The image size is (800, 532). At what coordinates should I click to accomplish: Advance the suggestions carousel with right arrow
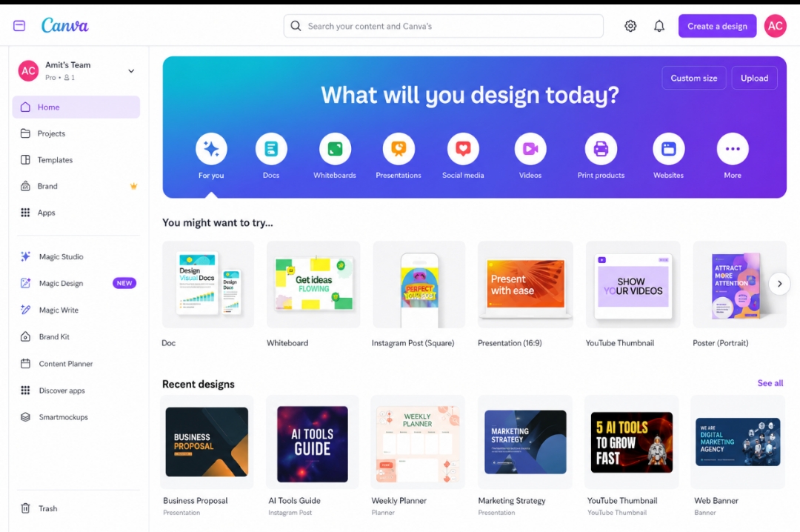point(779,284)
